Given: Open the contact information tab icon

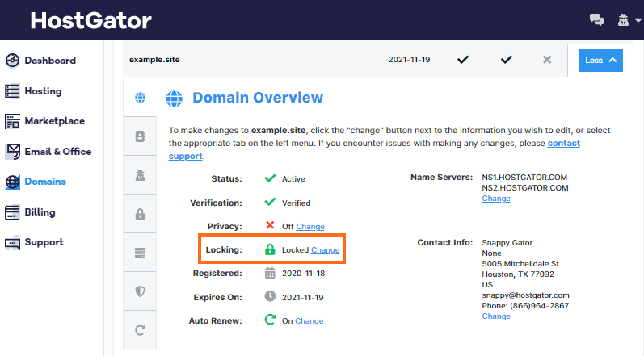Looking at the screenshot, I should pos(140,136).
